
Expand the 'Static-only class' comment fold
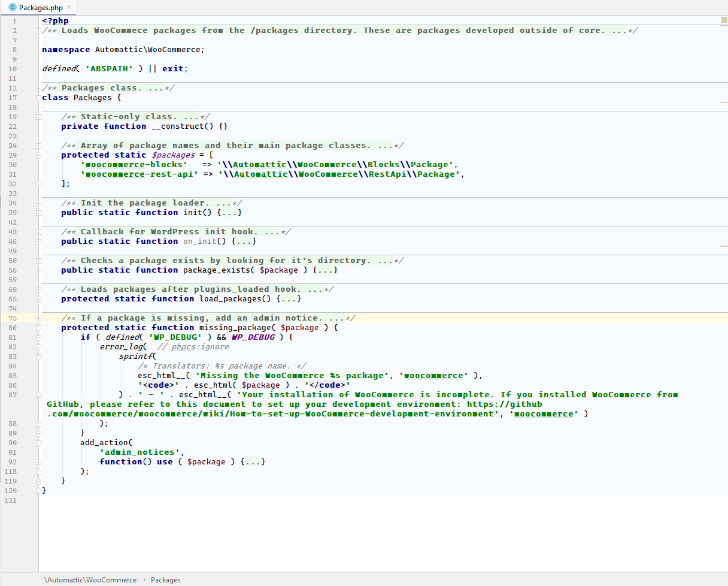click(39, 117)
